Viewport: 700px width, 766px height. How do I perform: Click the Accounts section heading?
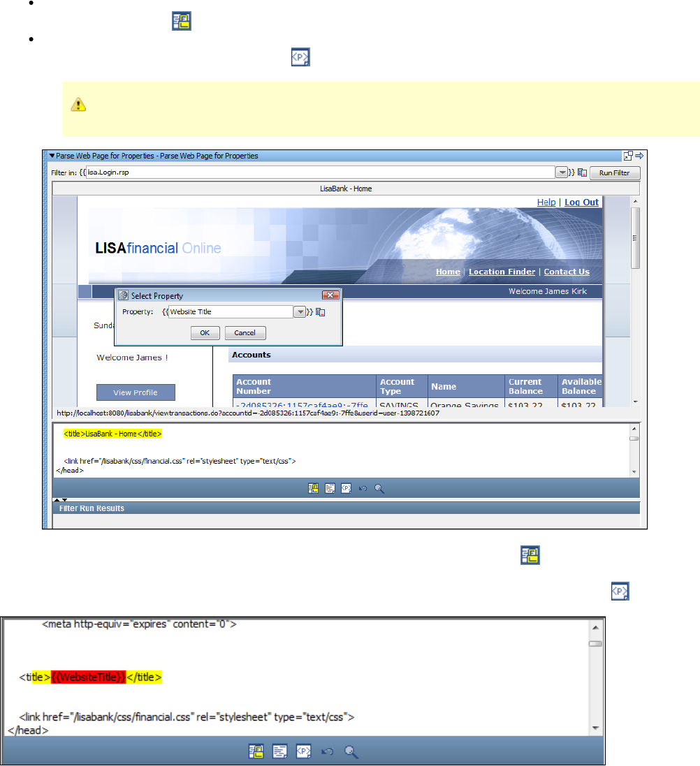(251, 355)
